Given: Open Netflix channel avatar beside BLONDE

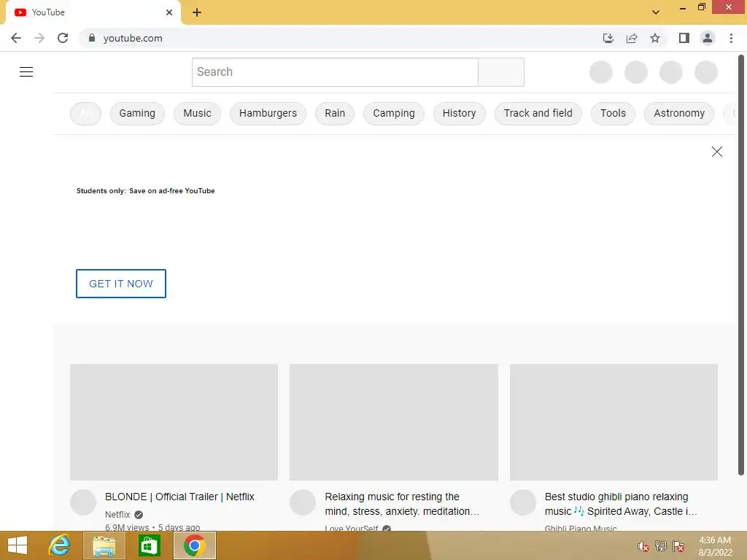Looking at the screenshot, I should 83,502.
